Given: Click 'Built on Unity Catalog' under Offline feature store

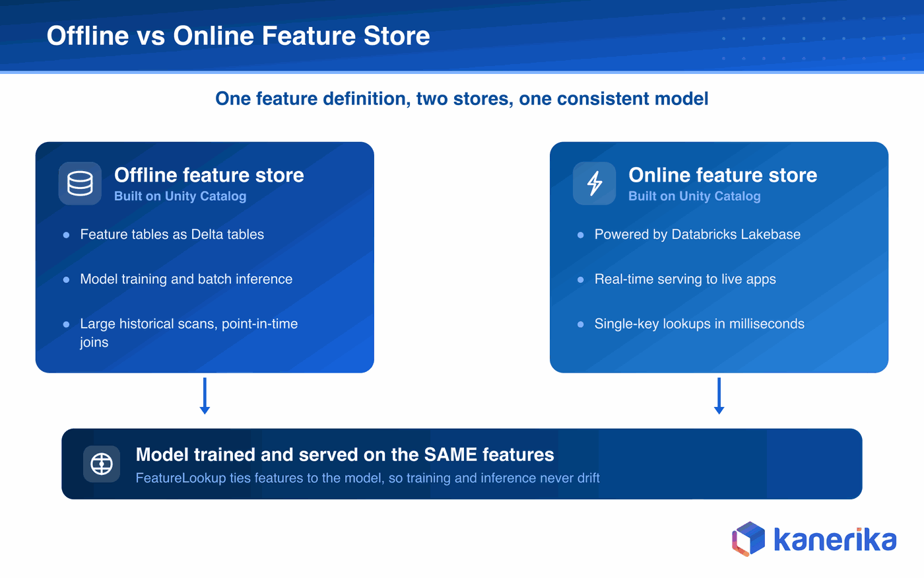Looking at the screenshot, I should point(180,196).
